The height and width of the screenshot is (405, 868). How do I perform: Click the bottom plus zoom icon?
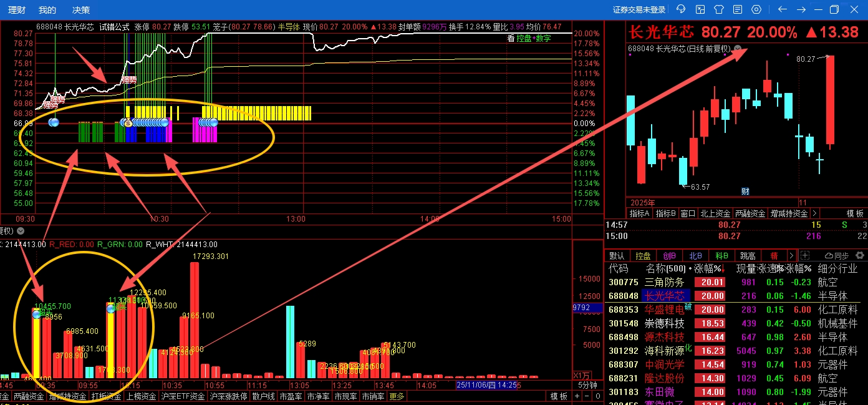(x=577, y=396)
